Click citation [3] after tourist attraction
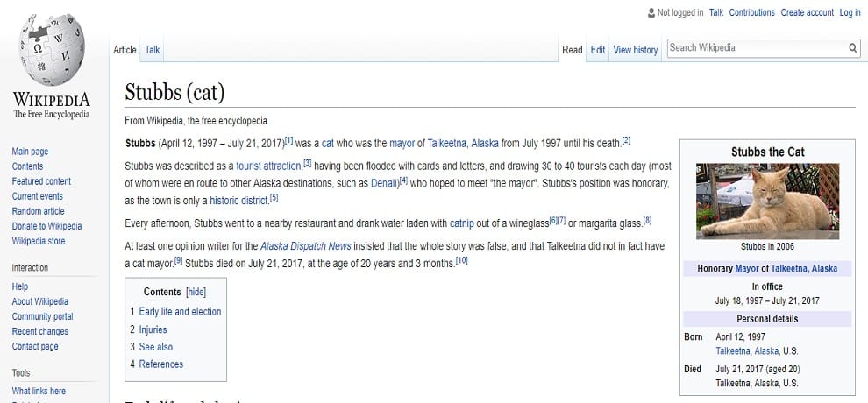Image resolution: width=868 pixels, height=403 pixels. click(308, 163)
